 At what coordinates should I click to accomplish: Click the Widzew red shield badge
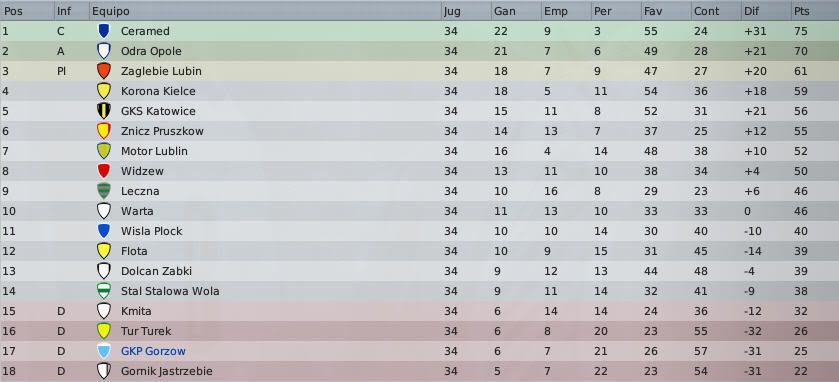103,171
